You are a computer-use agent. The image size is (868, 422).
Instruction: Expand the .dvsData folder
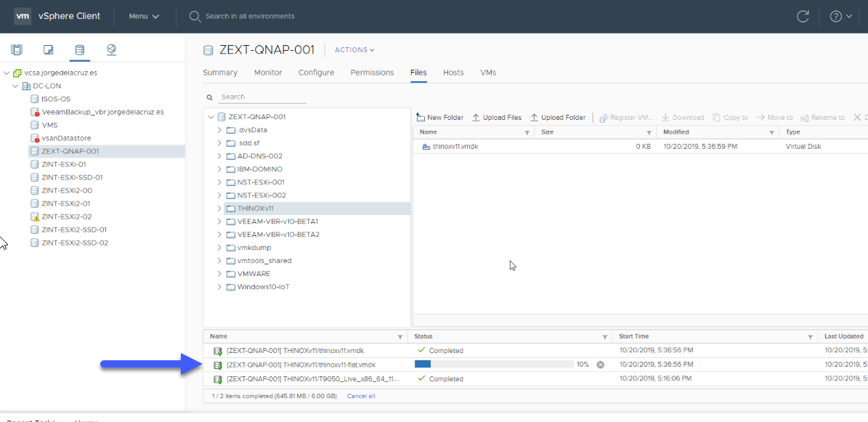[x=220, y=130]
